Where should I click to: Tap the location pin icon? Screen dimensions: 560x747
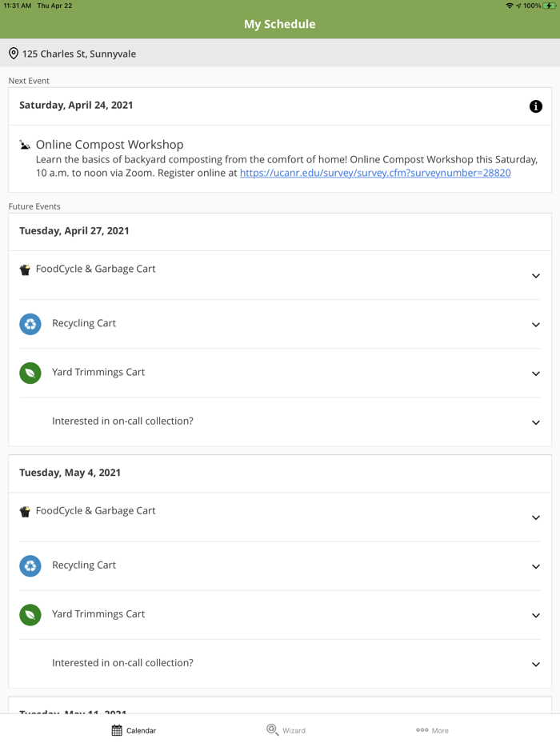[x=14, y=54]
